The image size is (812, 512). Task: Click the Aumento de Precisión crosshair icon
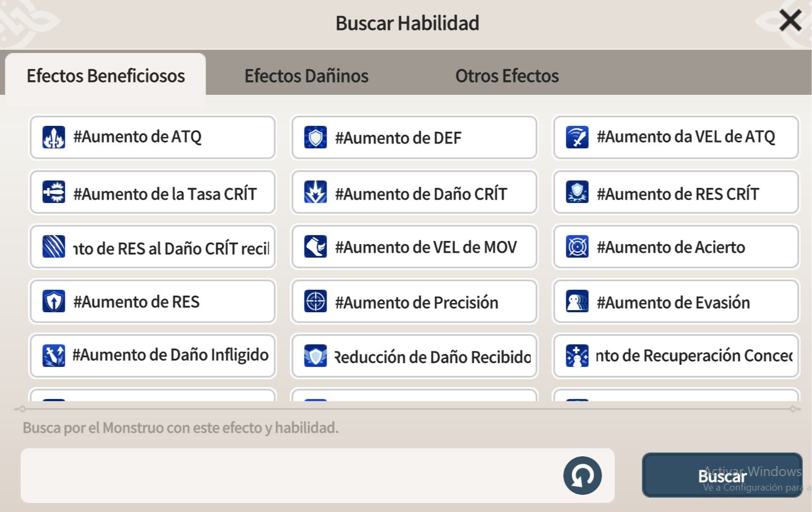tap(315, 301)
